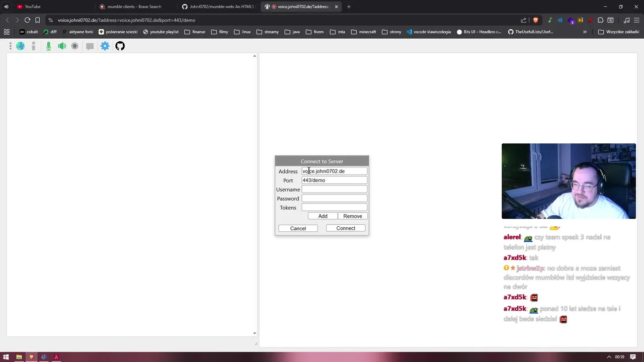Open the aktywne forki bookmark
Viewport: 644px width, 362px height.
click(78, 32)
